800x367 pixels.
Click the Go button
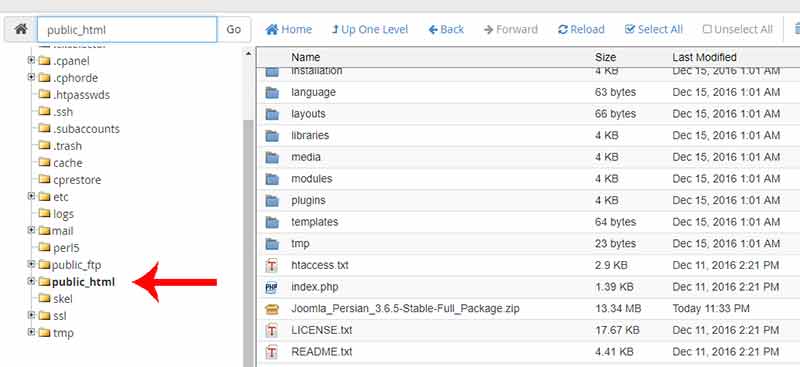pos(234,30)
